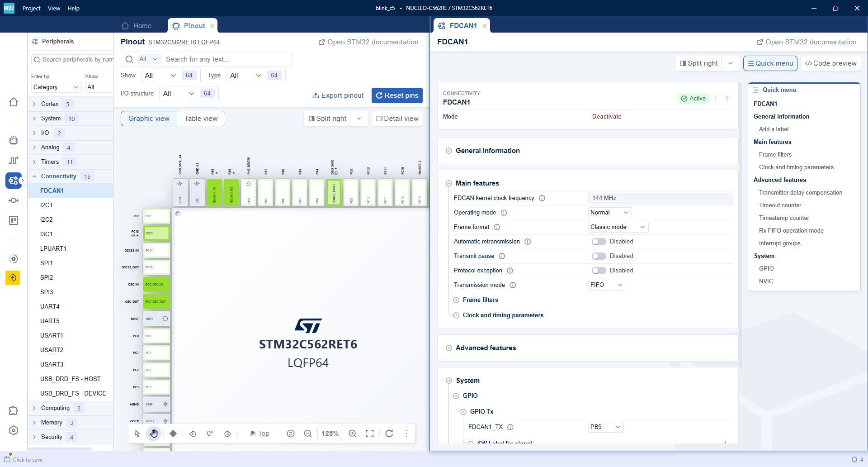Open settings hexagon icon in sidebar
Screen dimensions: 868x467
14,430
